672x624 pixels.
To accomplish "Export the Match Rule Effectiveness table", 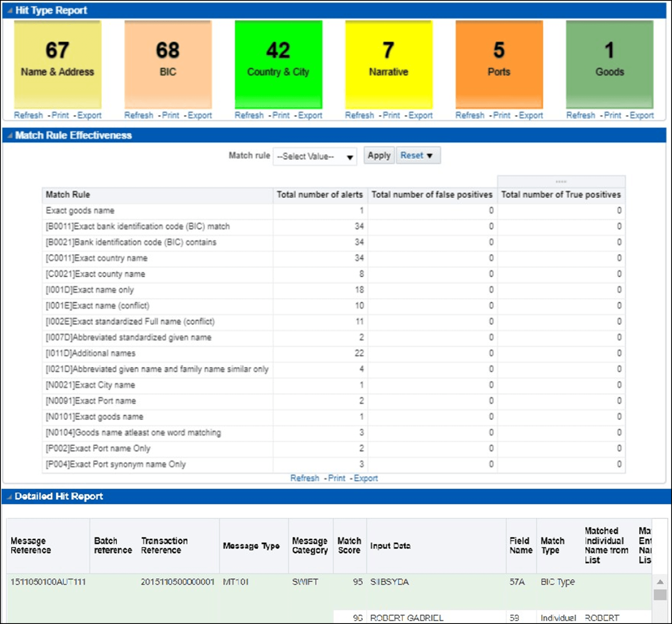I will (366, 478).
